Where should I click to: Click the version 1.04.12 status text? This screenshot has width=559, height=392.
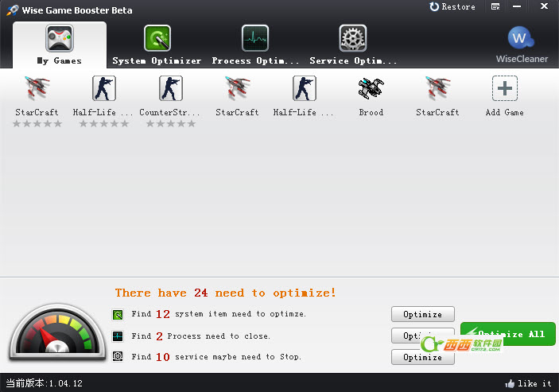click(x=45, y=383)
